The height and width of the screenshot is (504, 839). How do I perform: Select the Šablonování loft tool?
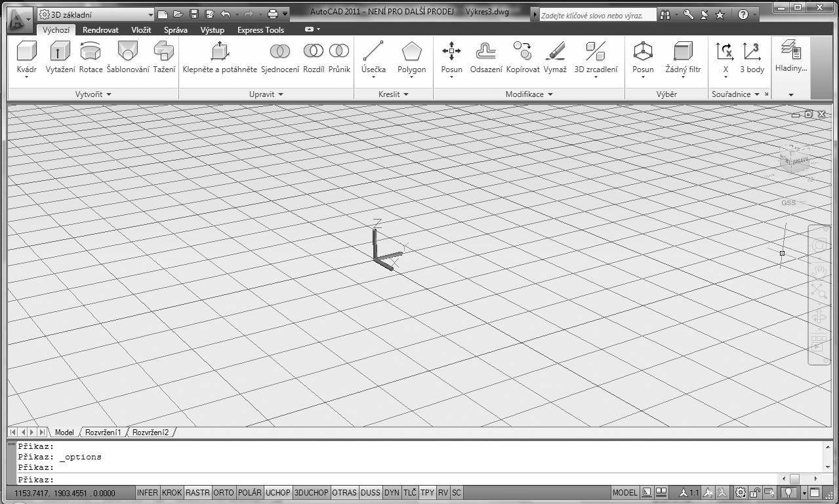coord(128,58)
